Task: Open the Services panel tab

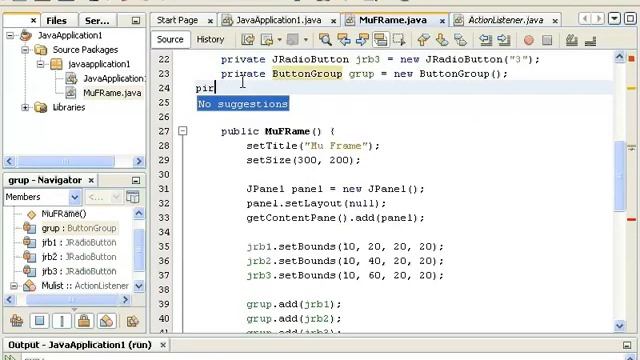Action: click(x=97, y=20)
